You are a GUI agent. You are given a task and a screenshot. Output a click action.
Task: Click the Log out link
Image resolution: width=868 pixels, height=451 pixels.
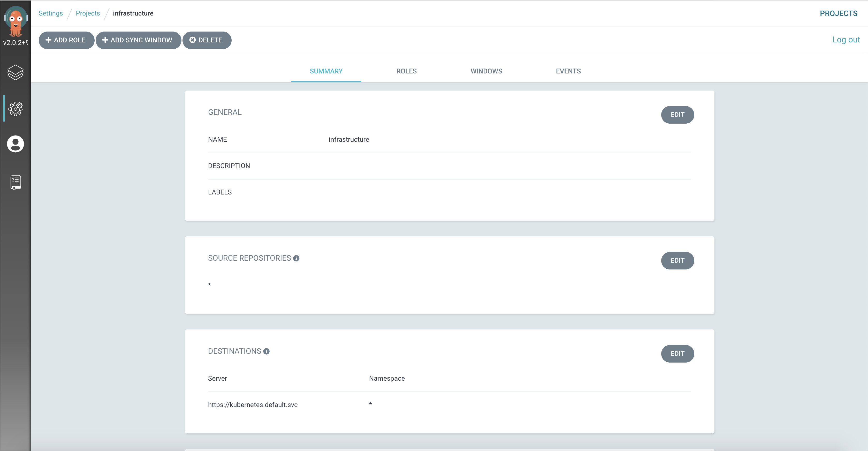(x=846, y=40)
